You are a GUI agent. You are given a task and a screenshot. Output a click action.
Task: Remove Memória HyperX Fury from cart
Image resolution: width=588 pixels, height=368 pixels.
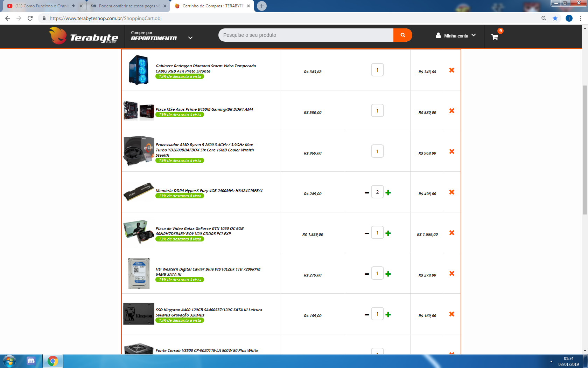coord(452,192)
